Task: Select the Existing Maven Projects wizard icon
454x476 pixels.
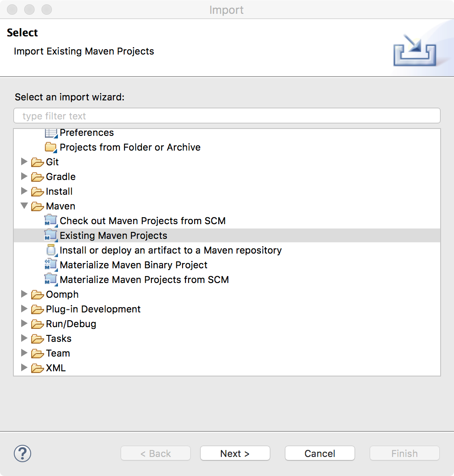Action: pos(51,235)
